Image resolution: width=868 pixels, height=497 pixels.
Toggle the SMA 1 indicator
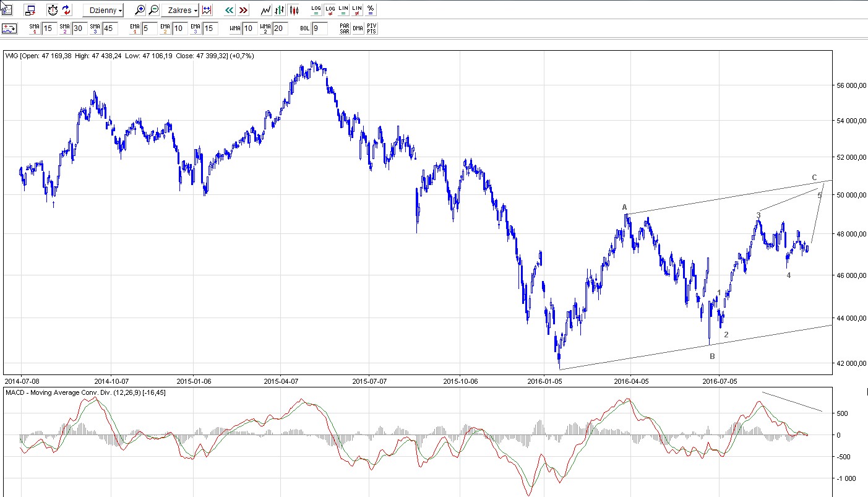pos(34,28)
